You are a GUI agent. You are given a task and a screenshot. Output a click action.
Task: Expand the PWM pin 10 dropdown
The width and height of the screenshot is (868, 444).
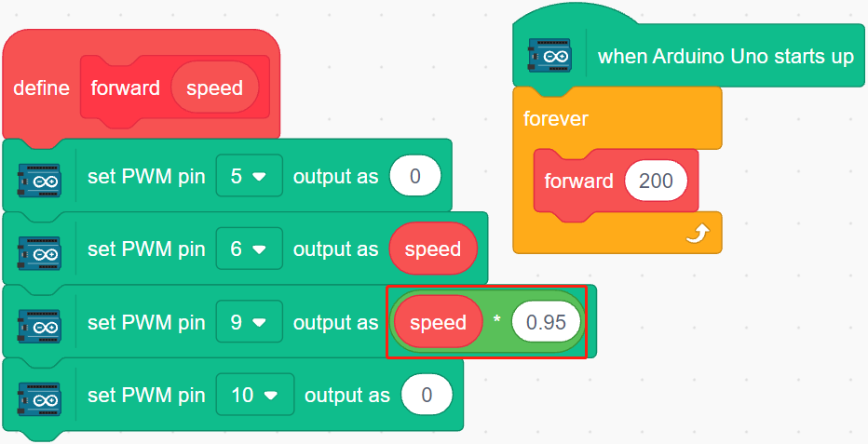coord(255,396)
